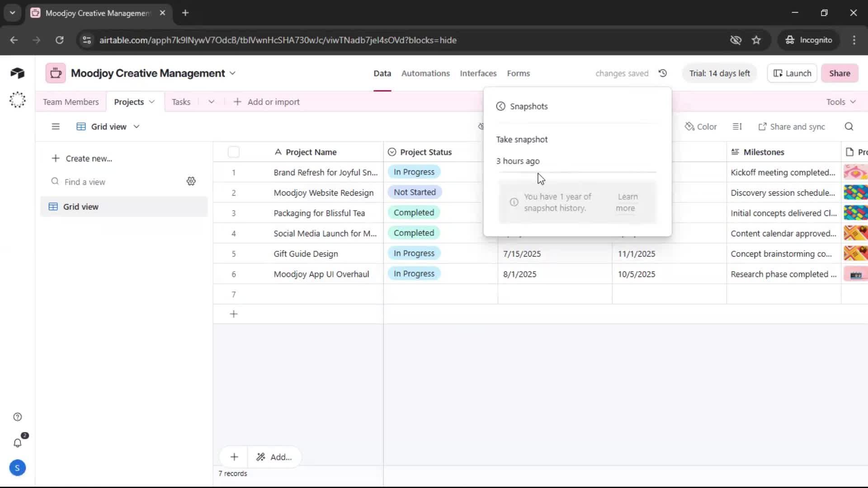
Task: Open the help question mark icon
Action: point(17,417)
